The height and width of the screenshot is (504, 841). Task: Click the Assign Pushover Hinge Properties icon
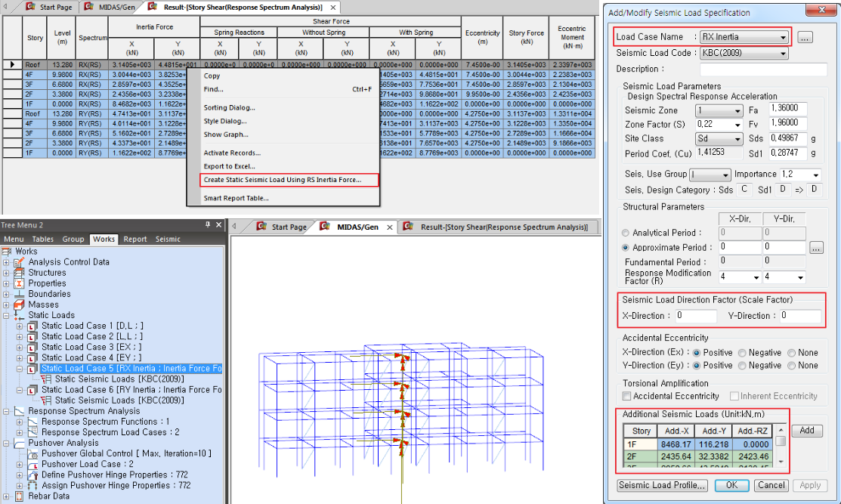[x=32, y=486]
